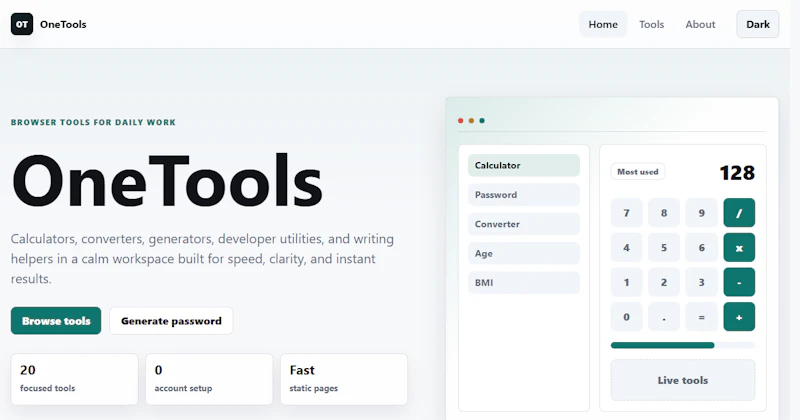Tap calculator key 3
The image size is (800, 420).
tap(702, 282)
